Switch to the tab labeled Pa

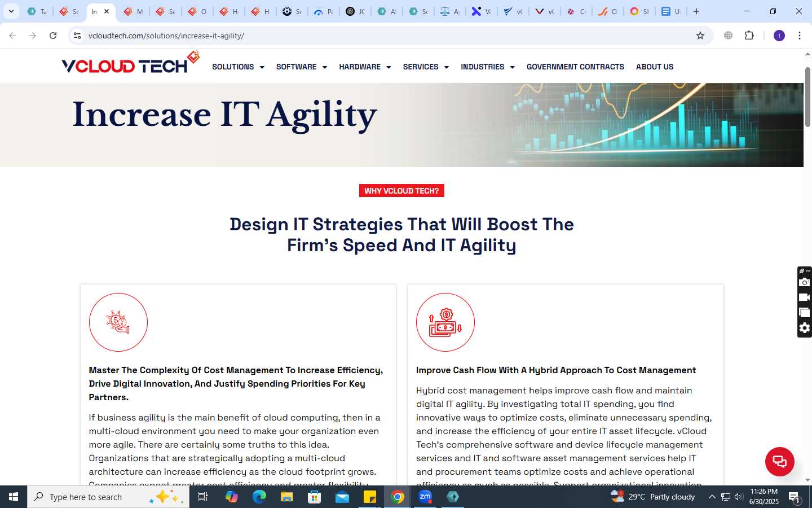pyautogui.click(x=324, y=11)
